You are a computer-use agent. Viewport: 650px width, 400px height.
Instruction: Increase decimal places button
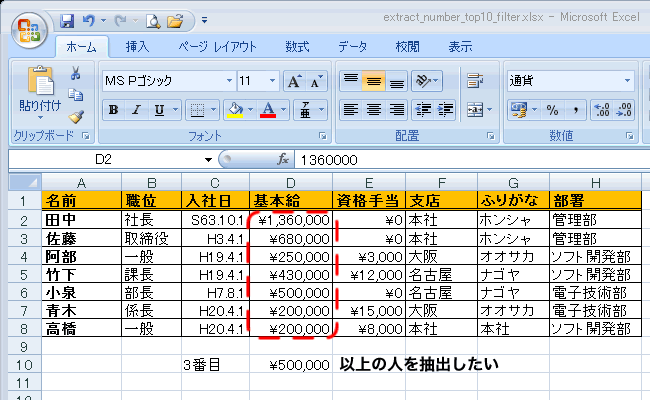tap(602, 110)
